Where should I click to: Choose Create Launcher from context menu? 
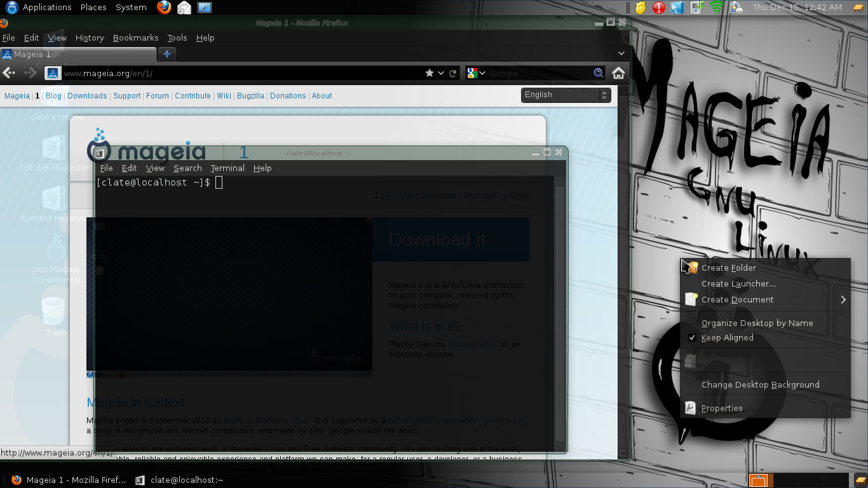[x=765, y=284]
